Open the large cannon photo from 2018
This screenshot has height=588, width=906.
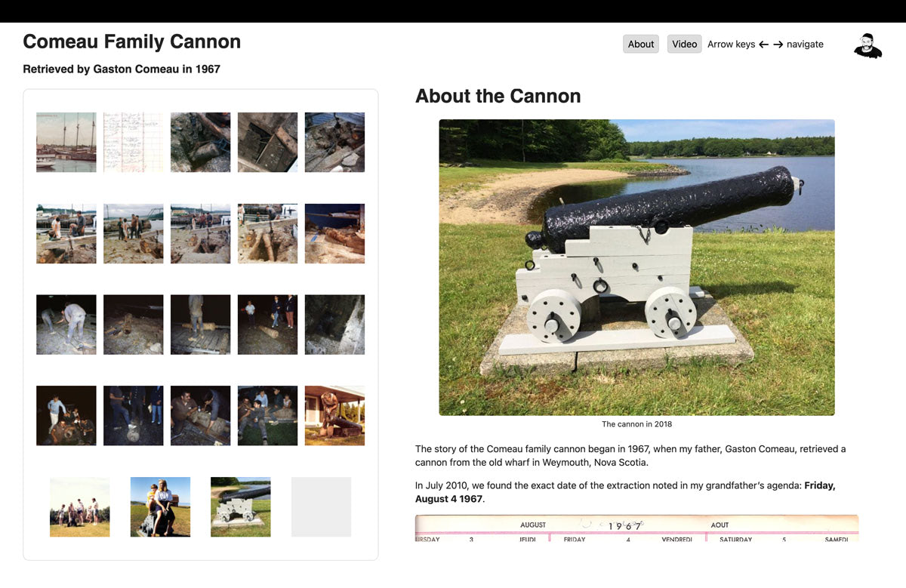636,266
